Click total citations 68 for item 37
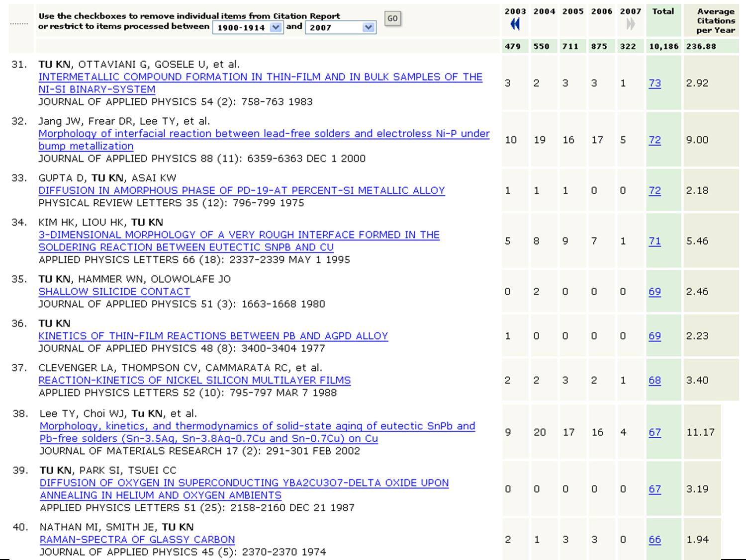The height and width of the screenshot is (560, 746). 654,380
